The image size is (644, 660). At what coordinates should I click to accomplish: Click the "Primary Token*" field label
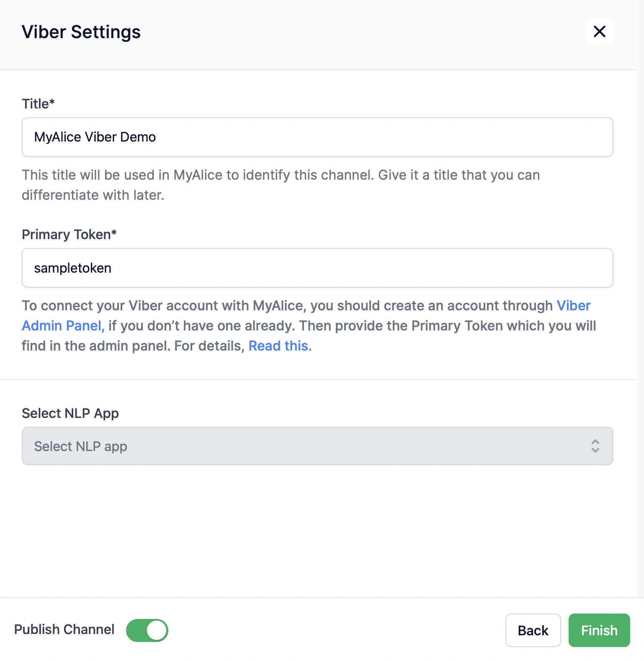click(x=69, y=235)
